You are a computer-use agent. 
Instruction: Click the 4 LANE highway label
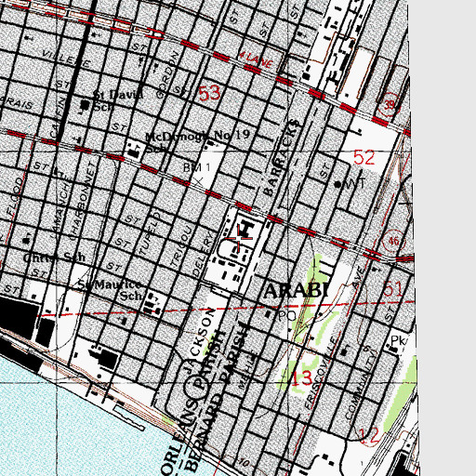tap(256, 60)
